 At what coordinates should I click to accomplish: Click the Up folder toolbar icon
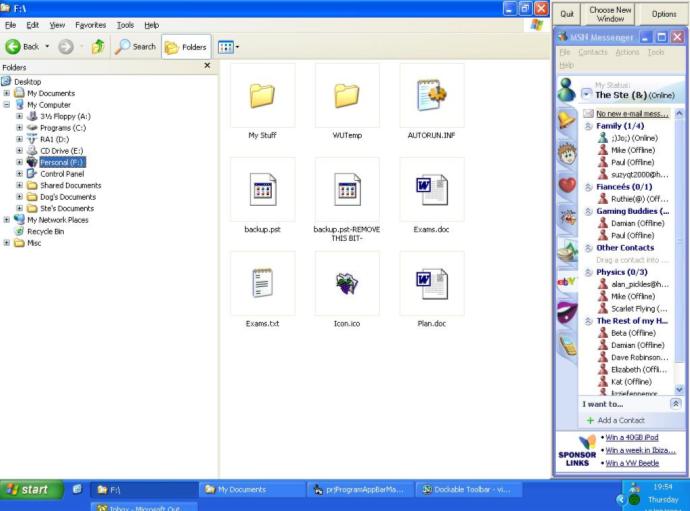[x=97, y=47]
